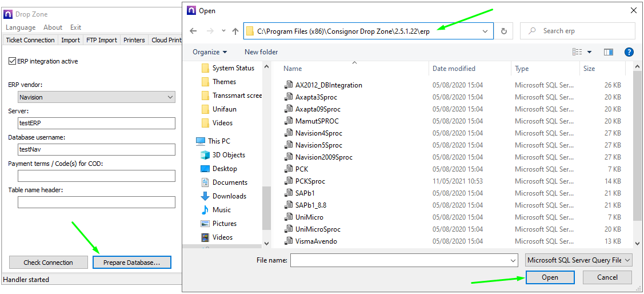Viewport: 644px width, 294px height.
Task: Select the AX2012_DBIntegration file icon
Action: pos(289,85)
